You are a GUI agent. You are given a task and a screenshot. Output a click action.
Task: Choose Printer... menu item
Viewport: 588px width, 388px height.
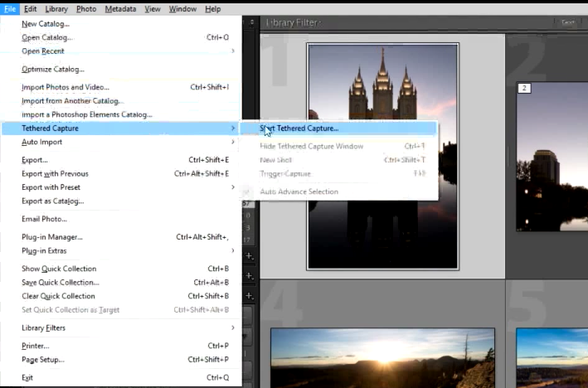click(x=121, y=346)
